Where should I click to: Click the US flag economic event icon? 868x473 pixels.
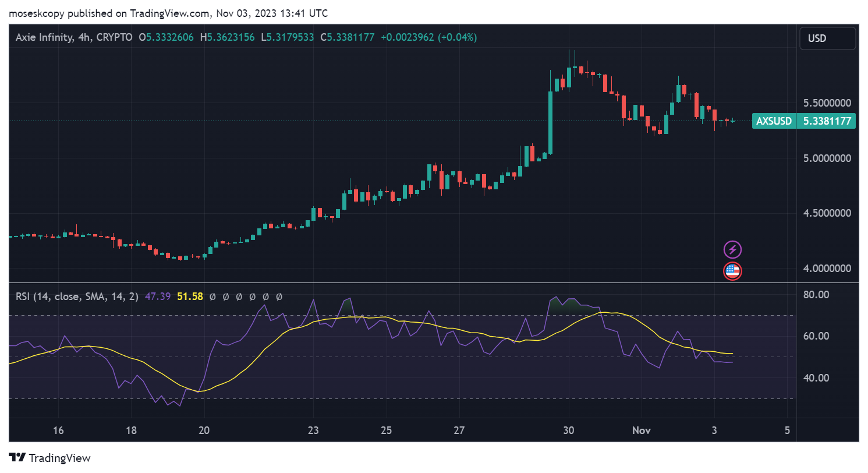coord(732,271)
